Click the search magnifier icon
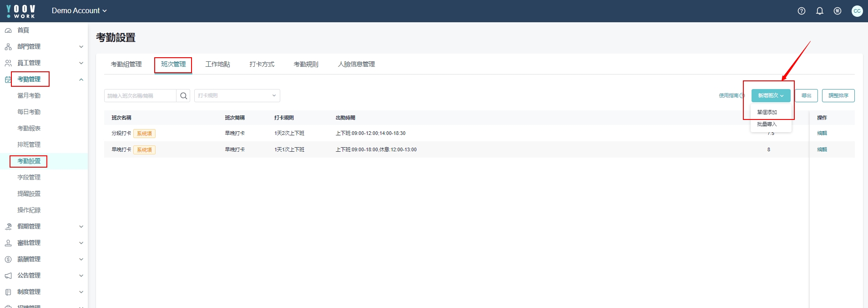The height and width of the screenshot is (308, 868). [183, 96]
